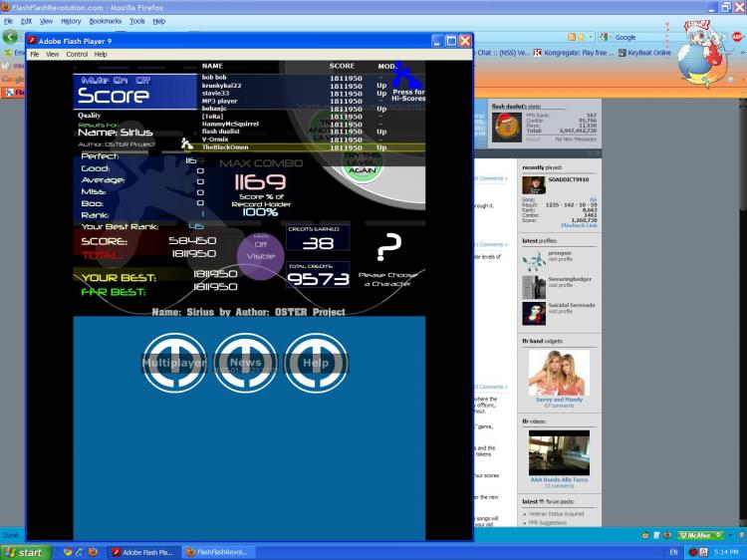
Task: Open Firefox Tools menu
Action: click(x=137, y=21)
